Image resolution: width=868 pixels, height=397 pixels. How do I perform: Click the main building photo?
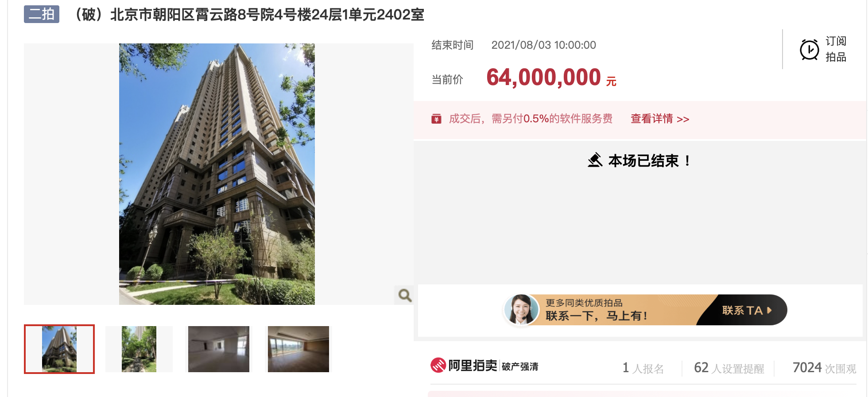tap(217, 174)
